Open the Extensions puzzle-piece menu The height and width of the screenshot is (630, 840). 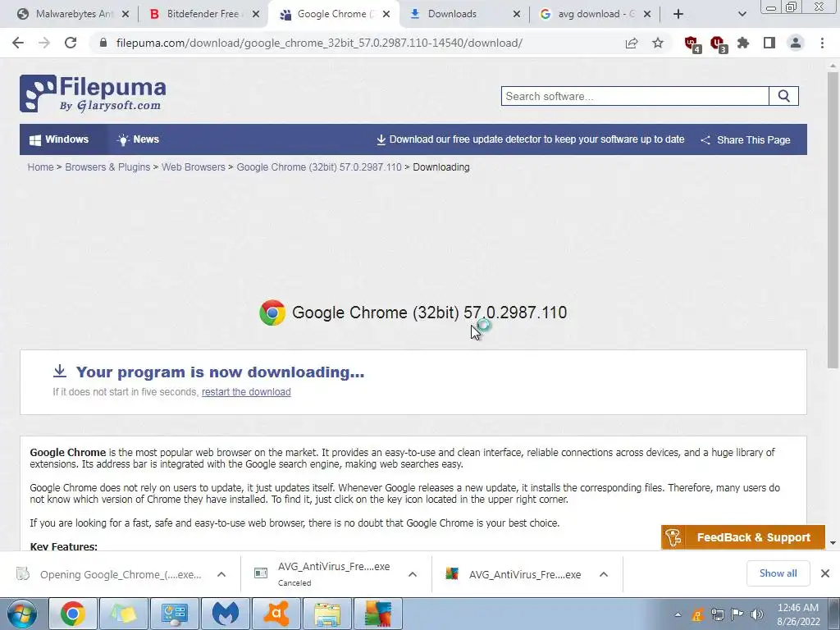click(x=743, y=43)
